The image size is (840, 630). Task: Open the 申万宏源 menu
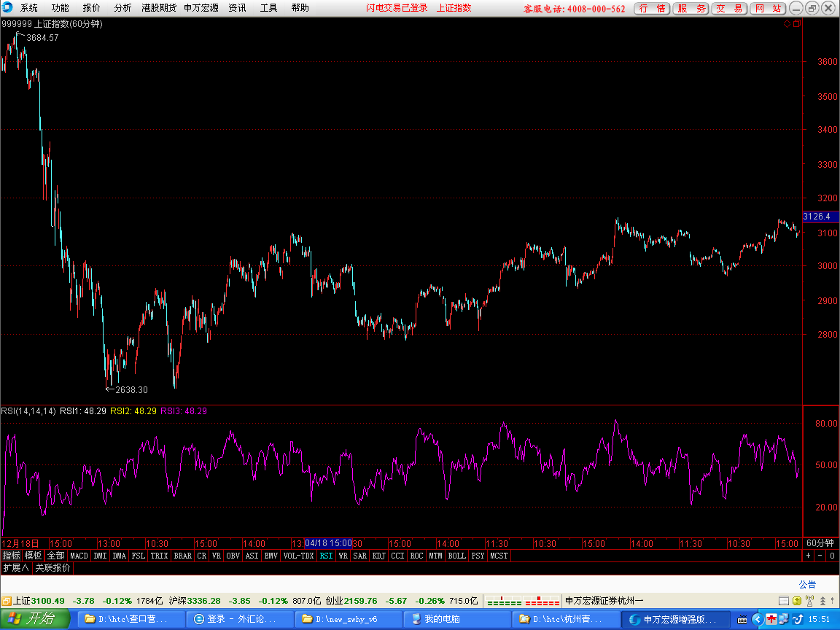201,7
